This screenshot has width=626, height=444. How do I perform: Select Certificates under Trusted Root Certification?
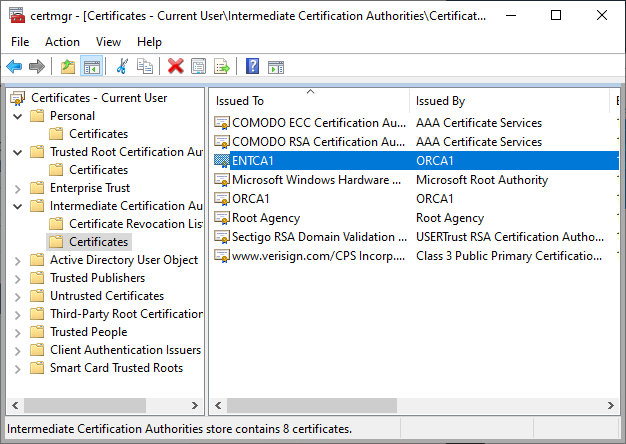[x=99, y=170]
